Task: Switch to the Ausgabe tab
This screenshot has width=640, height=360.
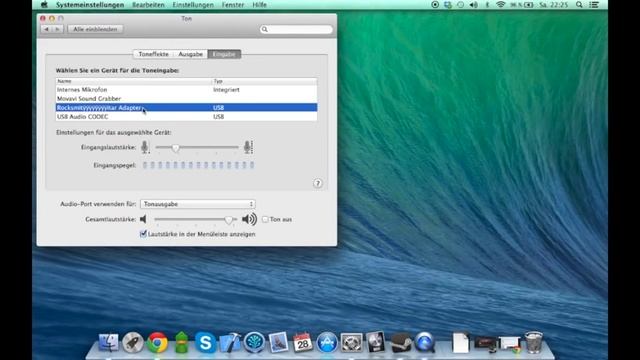Action: (191, 54)
